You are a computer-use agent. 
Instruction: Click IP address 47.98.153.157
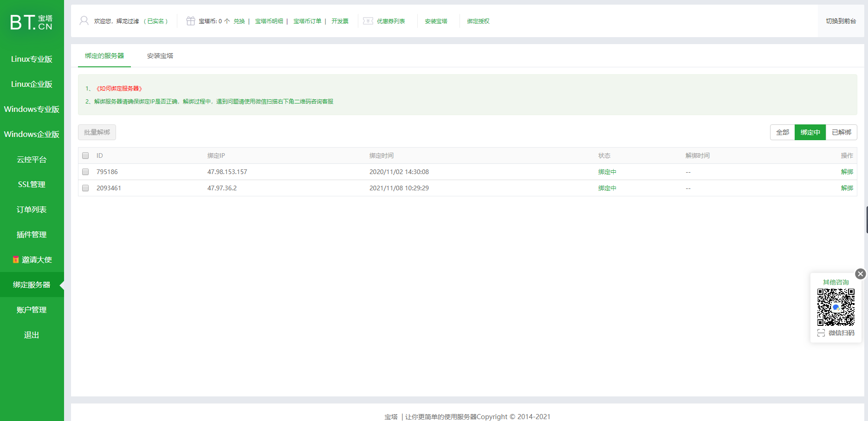[x=227, y=172]
